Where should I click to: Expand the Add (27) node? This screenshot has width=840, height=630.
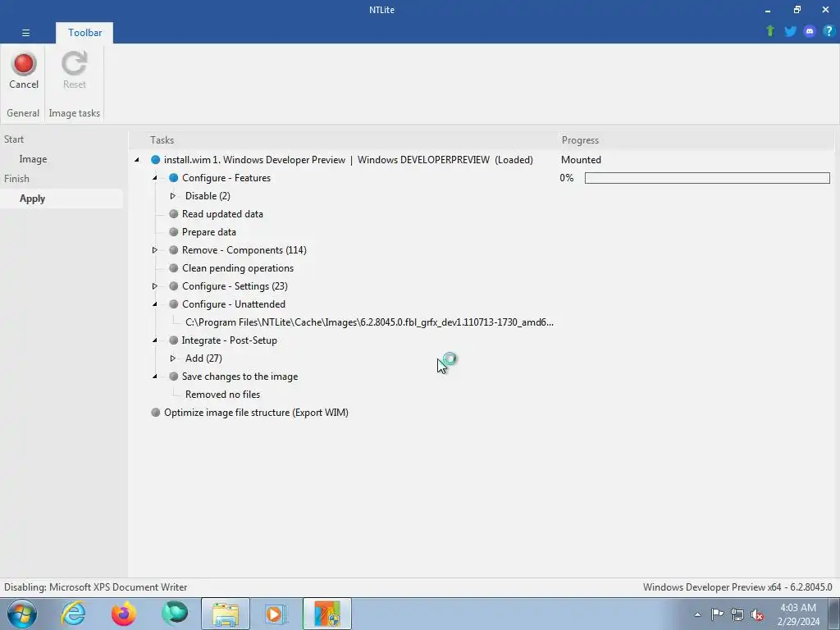[x=172, y=358]
